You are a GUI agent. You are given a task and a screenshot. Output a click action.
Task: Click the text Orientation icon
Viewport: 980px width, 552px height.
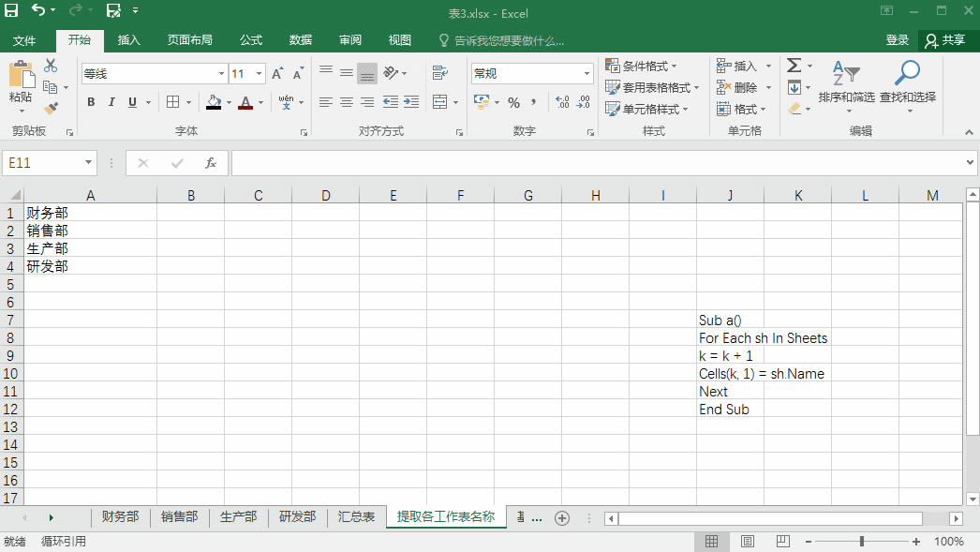pyautogui.click(x=391, y=73)
